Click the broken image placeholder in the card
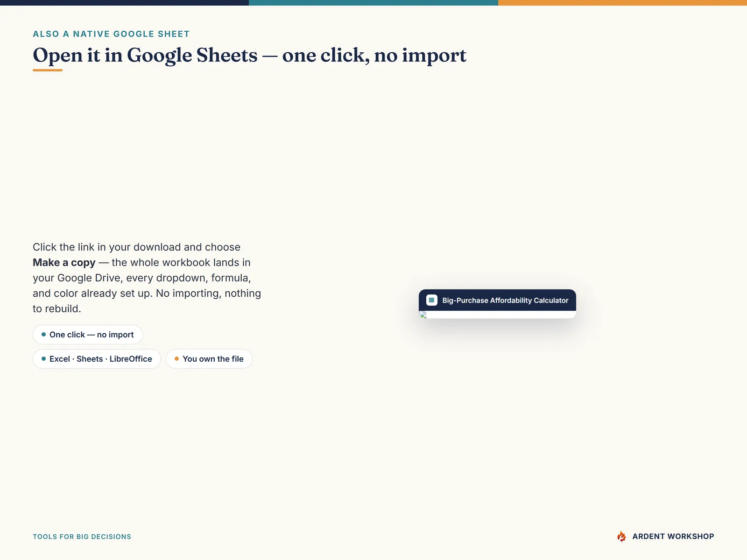This screenshot has height=560, width=747. [423, 315]
